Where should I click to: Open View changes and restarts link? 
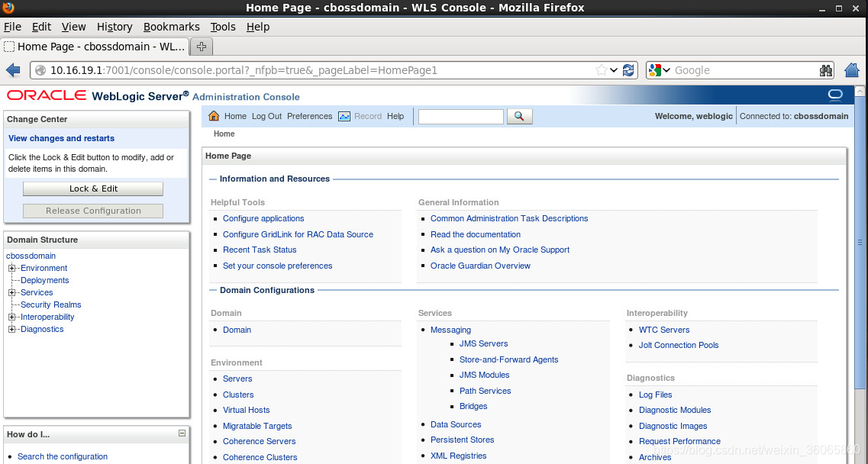click(x=61, y=138)
